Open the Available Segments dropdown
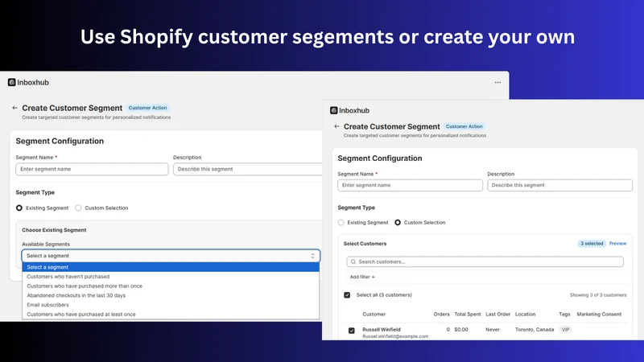The image size is (644, 362). click(171, 256)
